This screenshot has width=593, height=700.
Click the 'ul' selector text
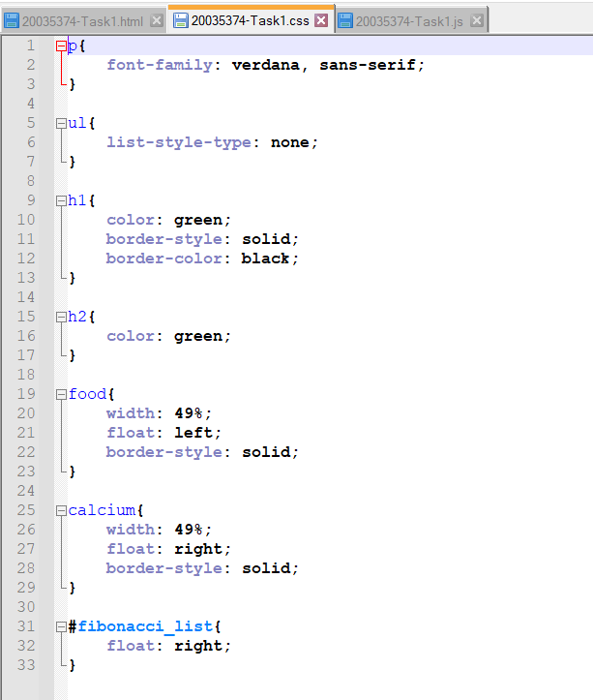coord(77,123)
